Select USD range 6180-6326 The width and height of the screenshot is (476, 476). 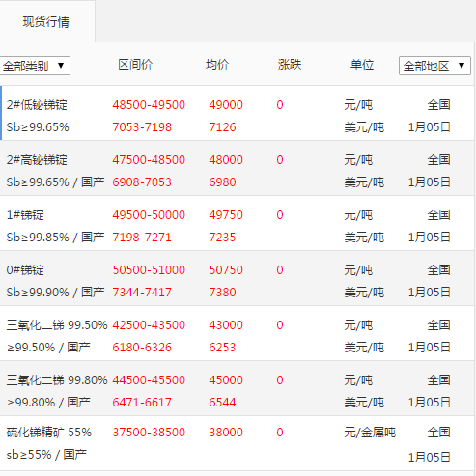click(142, 348)
